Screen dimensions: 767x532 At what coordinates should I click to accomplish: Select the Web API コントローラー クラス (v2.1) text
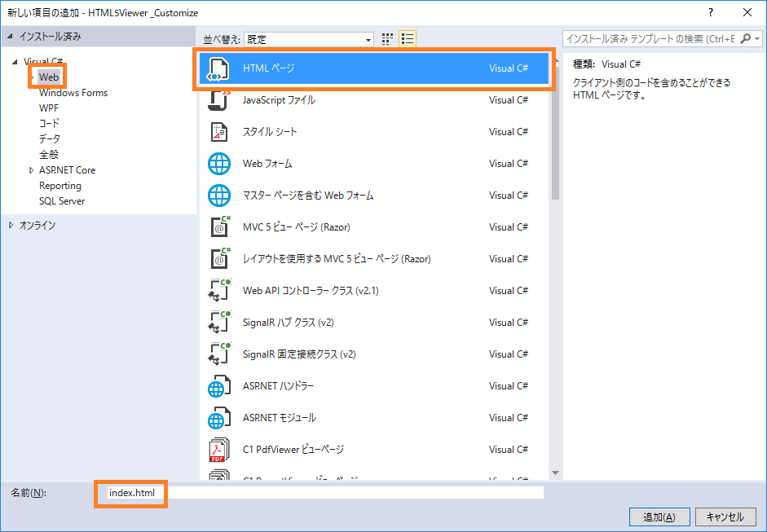click(x=311, y=291)
